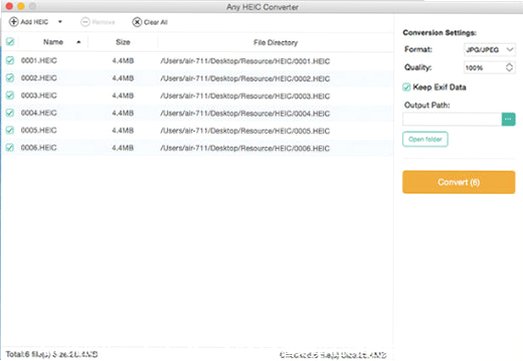Click the Size column header
This screenshot has width=523, height=361.
123,42
